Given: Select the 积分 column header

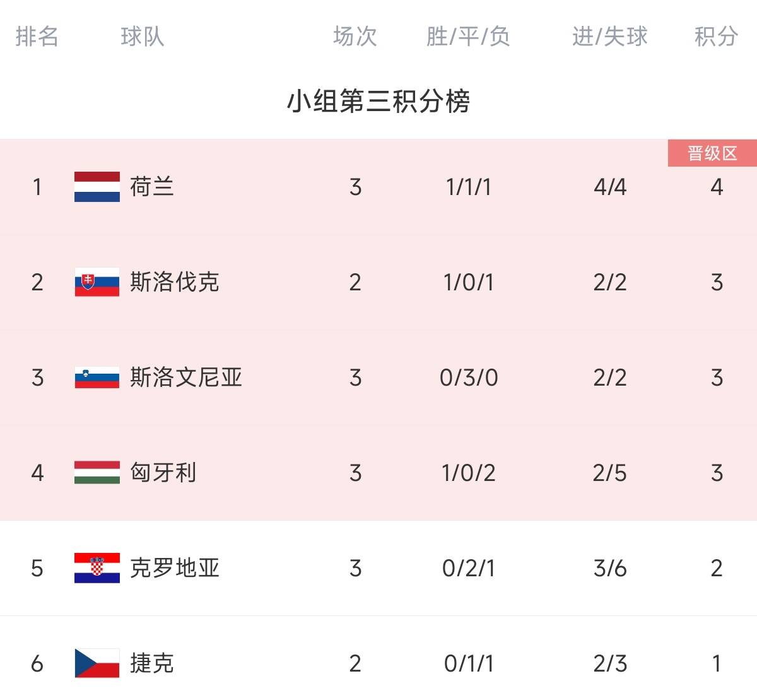Looking at the screenshot, I should pyautogui.click(x=716, y=37).
